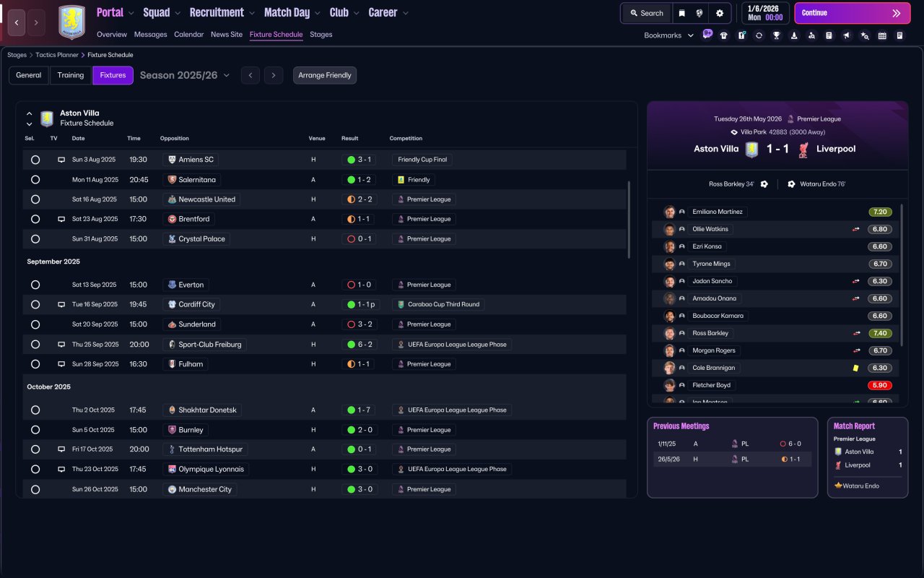This screenshot has height=578, width=924.
Task: Select the Salernitana fixture radio button
Action: click(35, 180)
